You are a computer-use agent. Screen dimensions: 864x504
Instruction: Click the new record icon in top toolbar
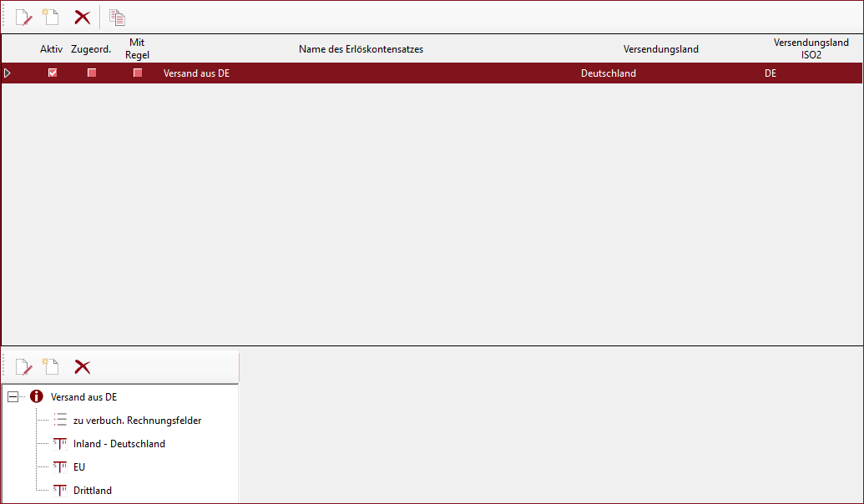pos(51,17)
